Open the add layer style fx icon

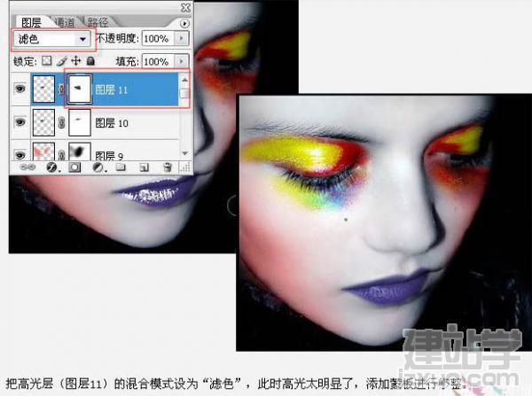point(52,167)
